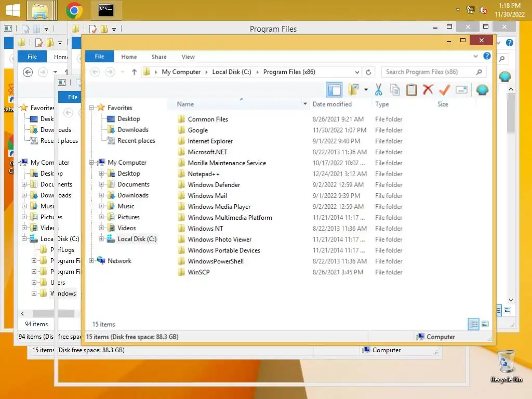Select Pictures in front navigation tree
Viewport: 532px width, 399px height.
pos(128,217)
